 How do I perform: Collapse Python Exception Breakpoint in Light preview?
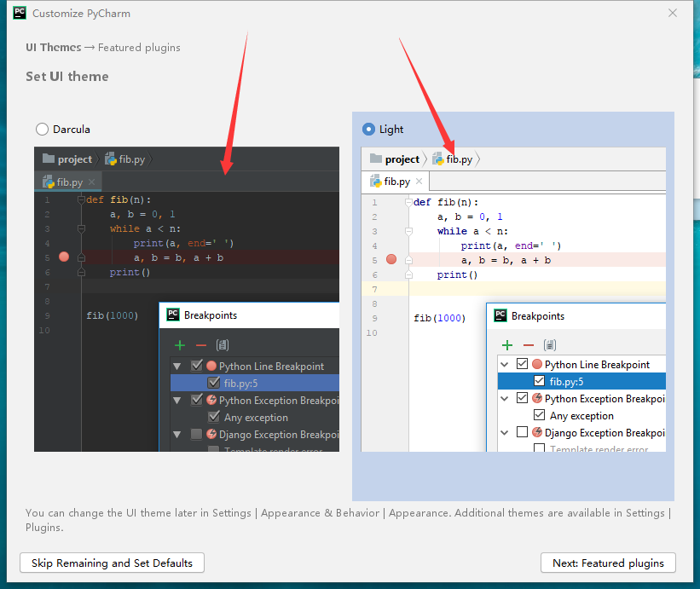pyautogui.click(x=505, y=398)
